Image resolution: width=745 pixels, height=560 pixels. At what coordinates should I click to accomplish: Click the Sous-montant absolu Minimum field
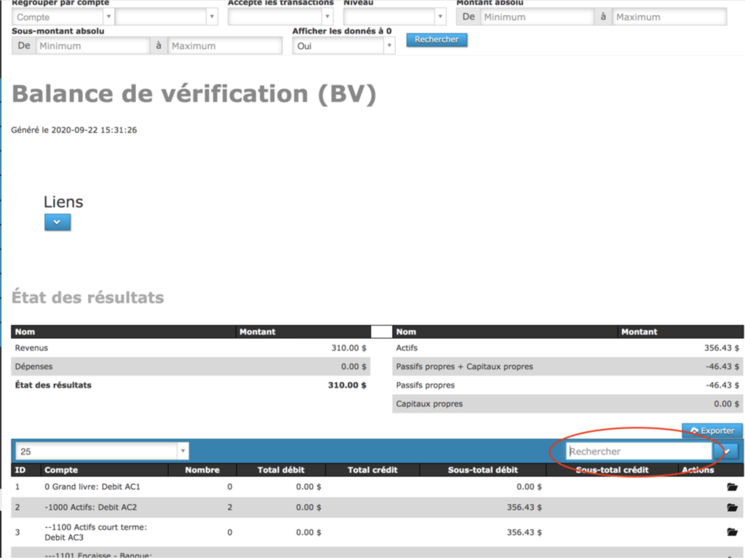click(92, 46)
